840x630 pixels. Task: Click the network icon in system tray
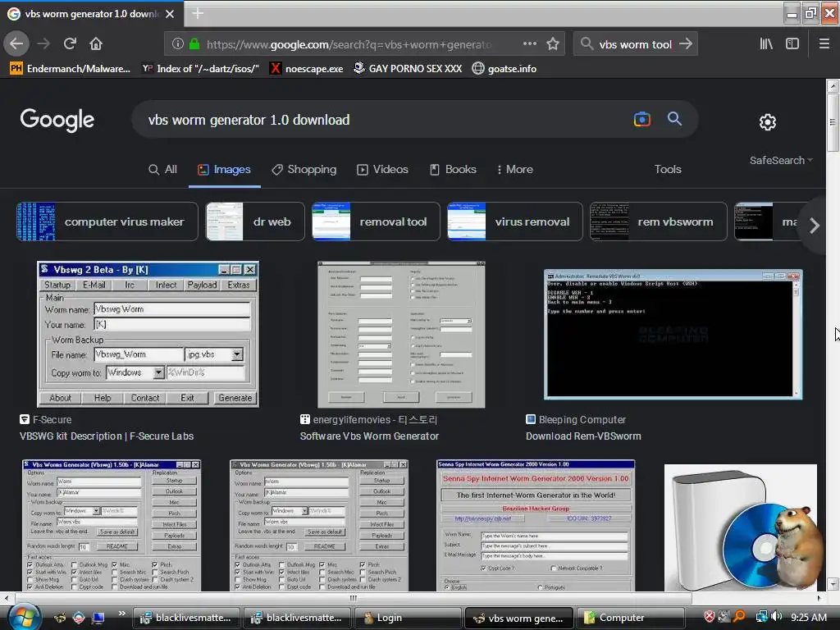click(x=761, y=617)
